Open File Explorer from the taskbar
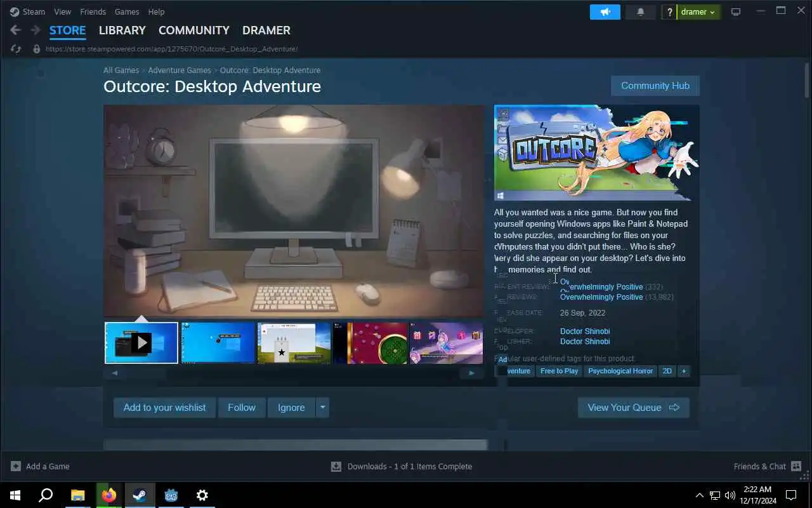Screen dimensions: 812x508 pyautogui.click(x=77, y=495)
